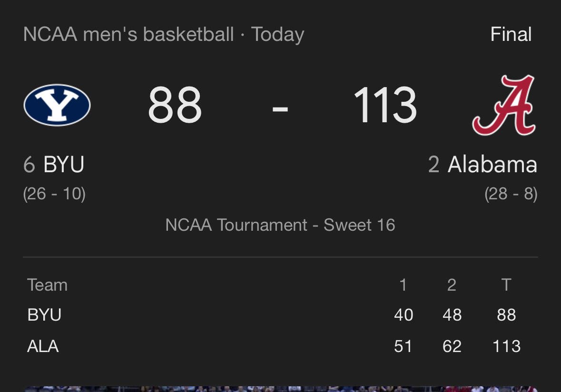Click the NCAA Tournament - Sweet 16 label
The image size is (561, 392).
[280, 225]
